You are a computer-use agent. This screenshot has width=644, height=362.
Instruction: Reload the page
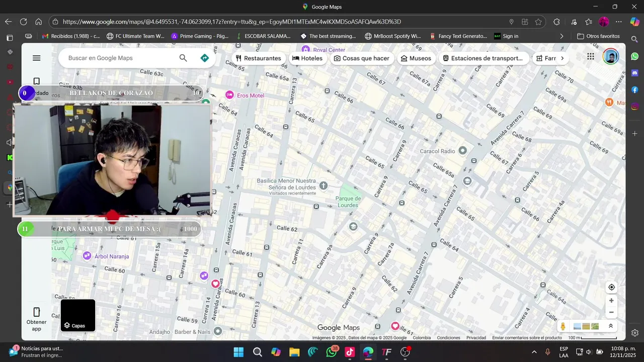coord(23,22)
